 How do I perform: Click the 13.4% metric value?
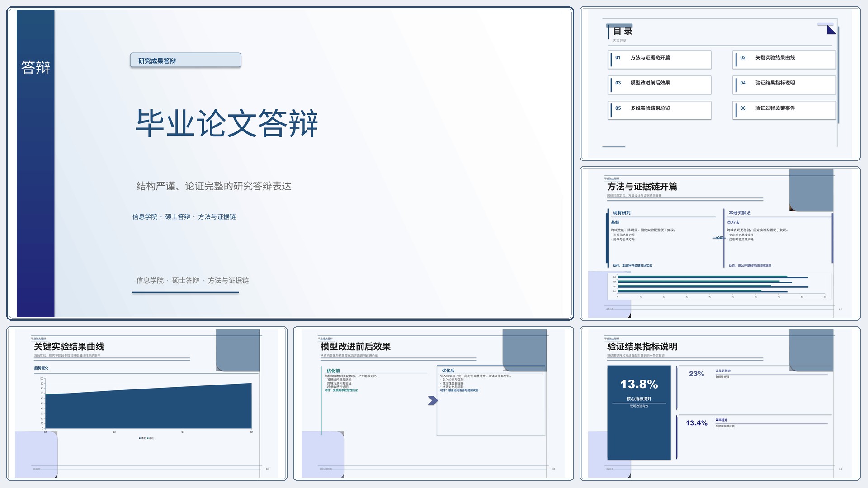click(696, 423)
